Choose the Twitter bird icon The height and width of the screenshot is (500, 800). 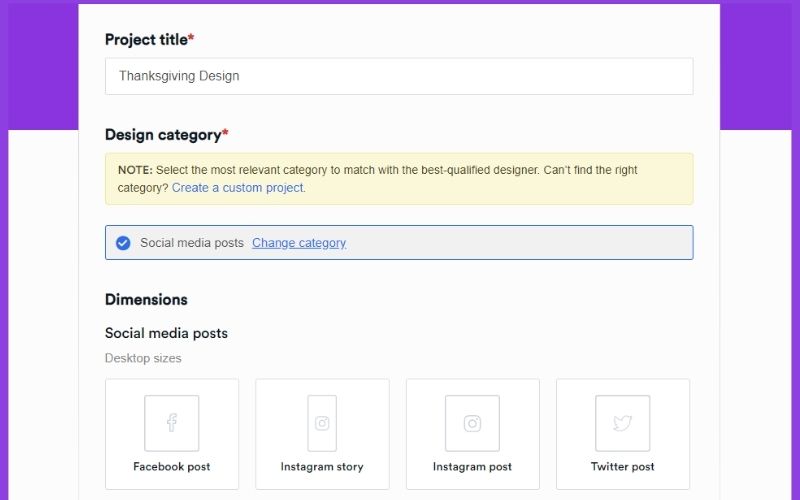[x=622, y=423]
